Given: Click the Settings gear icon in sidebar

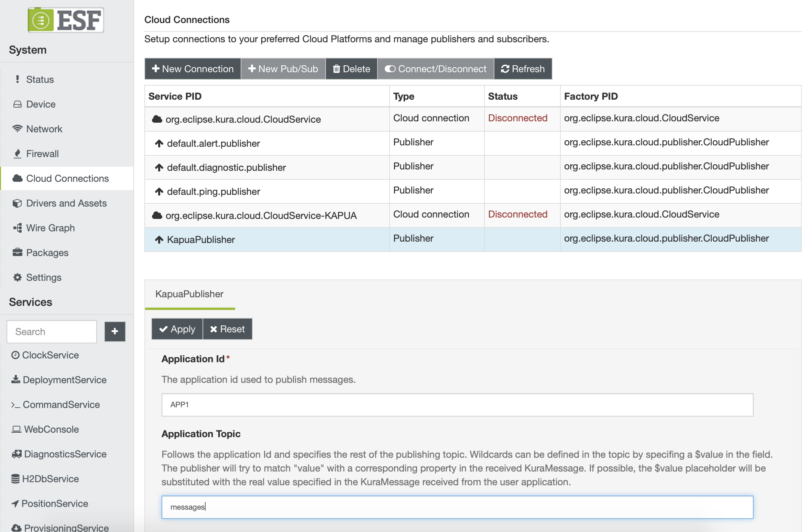Looking at the screenshot, I should (17, 277).
